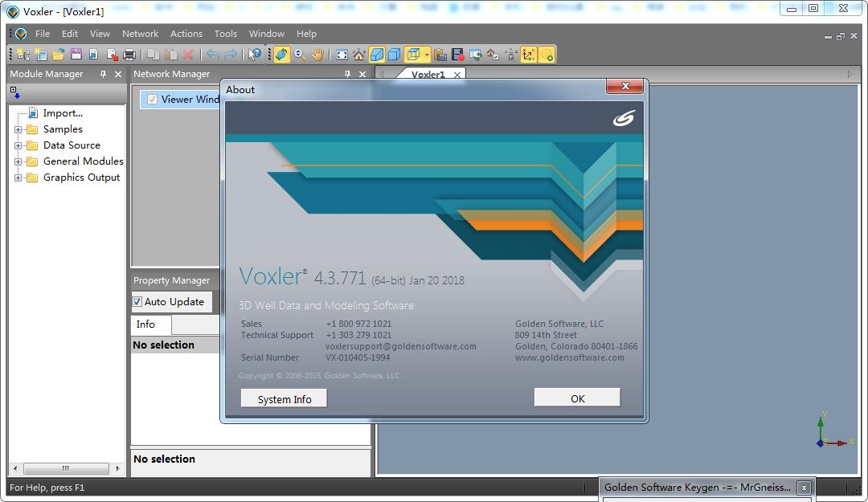Close the Golden Software Keygen window
Viewport: 868px width, 502px height.
coord(804,488)
